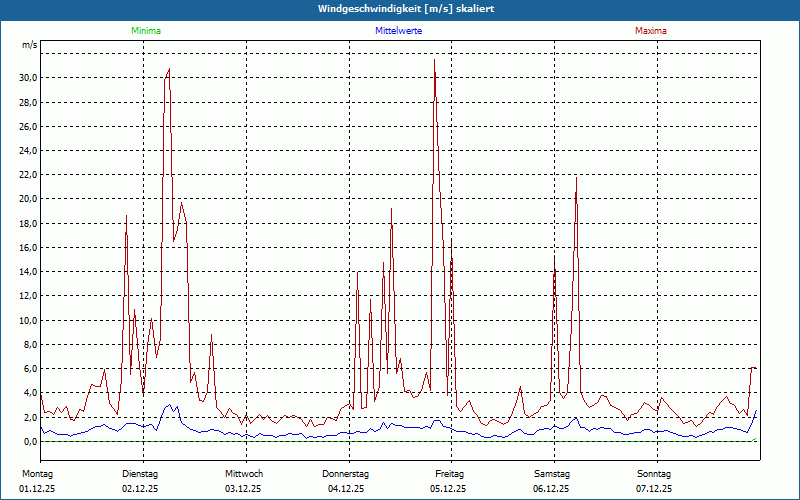Screen dimensions: 800x500
Task: Click the 01.12.25 date label
Action: pyautogui.click(x=39, y=489)
